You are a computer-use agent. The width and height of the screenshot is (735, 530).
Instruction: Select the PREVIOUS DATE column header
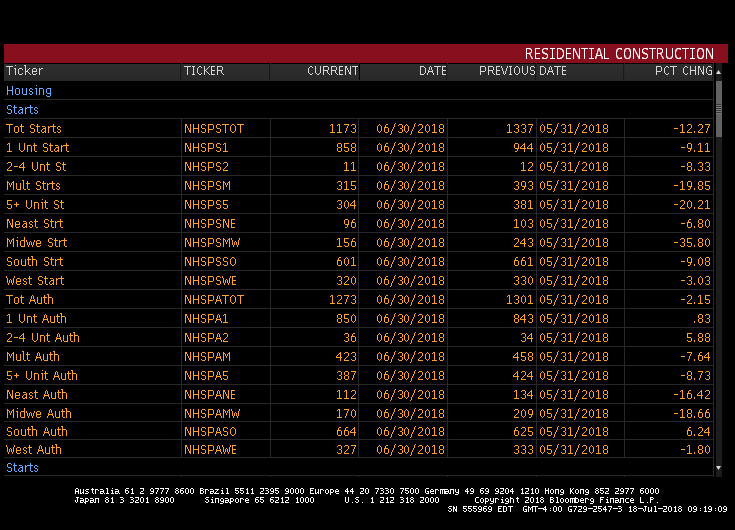tap(522, 71)
